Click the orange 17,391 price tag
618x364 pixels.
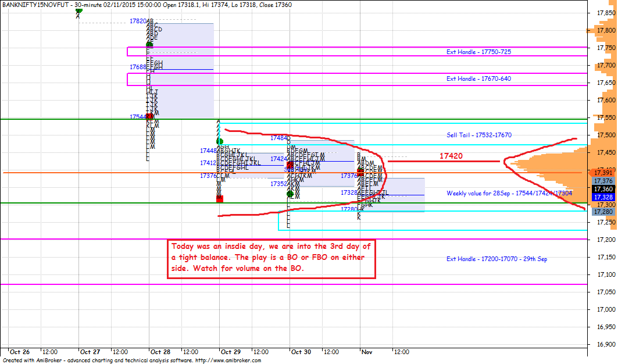(x=603, y=173)
